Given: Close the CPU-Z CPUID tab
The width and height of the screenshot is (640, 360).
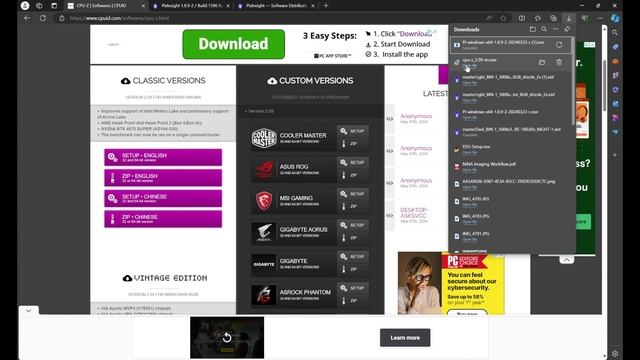Looking at the screenshot, I should click(143, 6).
